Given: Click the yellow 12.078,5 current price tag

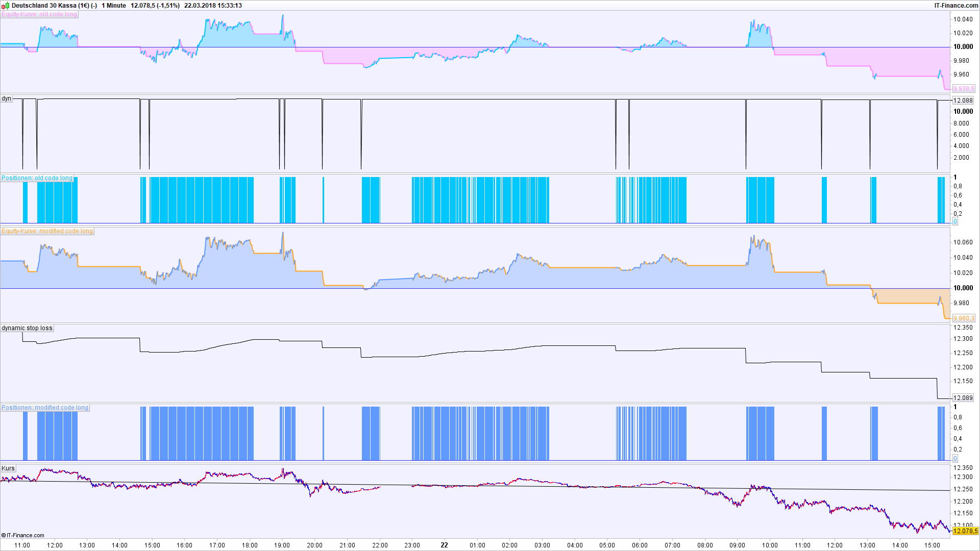Looking at the screenshot, I should 965,531.
